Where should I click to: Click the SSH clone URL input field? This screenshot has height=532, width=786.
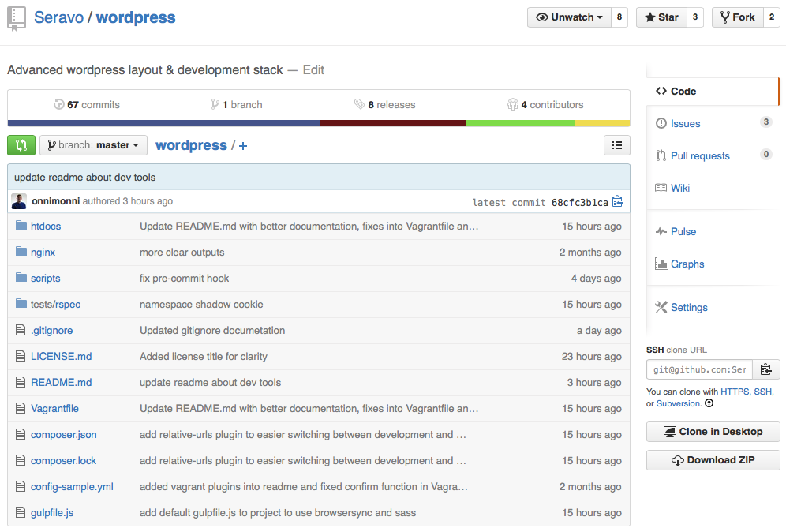pos(700,369)
